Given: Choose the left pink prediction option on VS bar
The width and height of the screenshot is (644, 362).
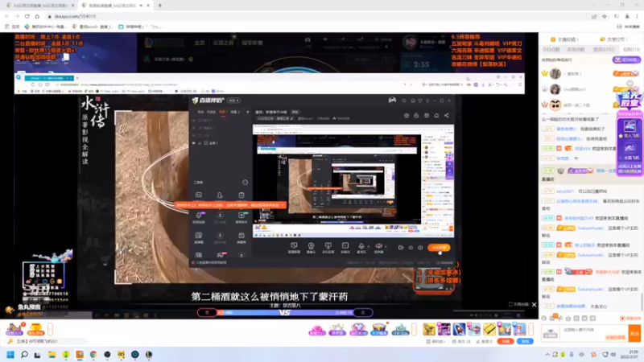Looking at the screenshot, I should coord(207,312).
